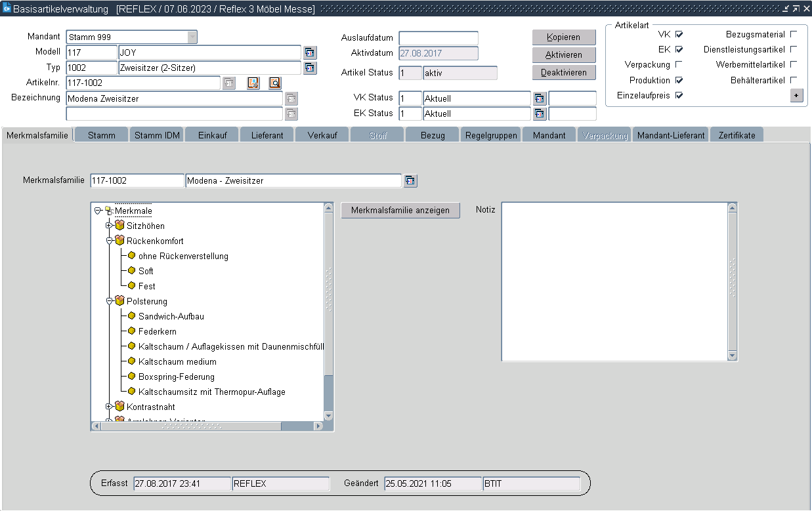Expand the Sitzhöhen tree node

[x=109, y=226]
